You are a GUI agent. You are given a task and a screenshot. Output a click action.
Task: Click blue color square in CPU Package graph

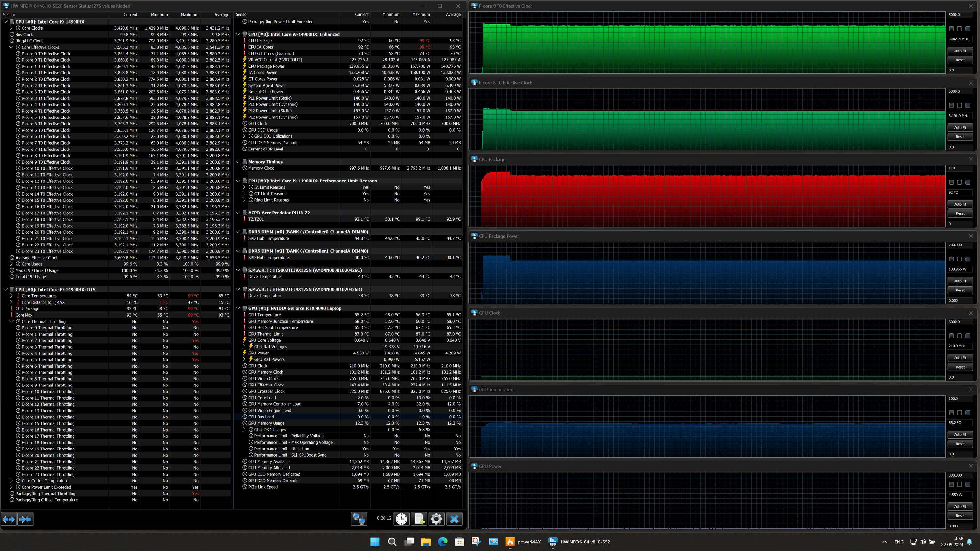pyautogui.click(x=968, y=182)
